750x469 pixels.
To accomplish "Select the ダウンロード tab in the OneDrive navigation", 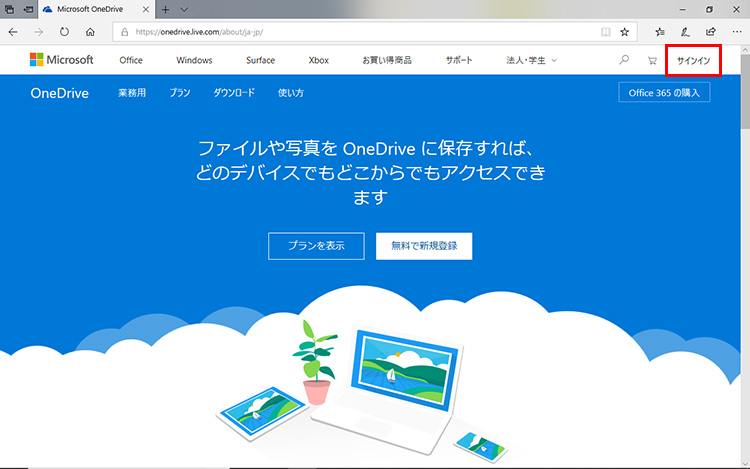I will coord(234,93).
